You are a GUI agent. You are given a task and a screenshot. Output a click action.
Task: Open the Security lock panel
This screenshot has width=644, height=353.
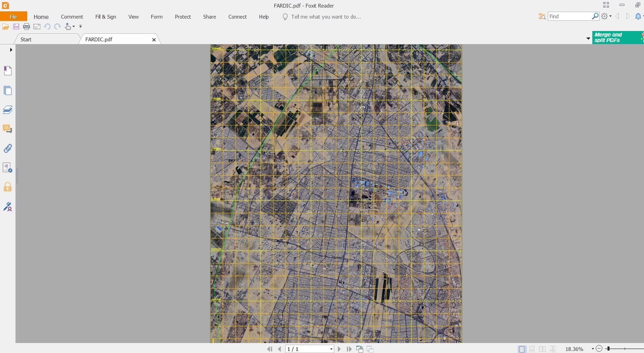coord(8,187)
